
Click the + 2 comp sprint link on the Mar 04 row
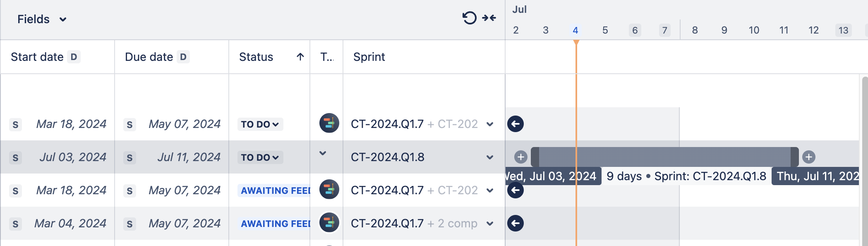coord(456,223)
